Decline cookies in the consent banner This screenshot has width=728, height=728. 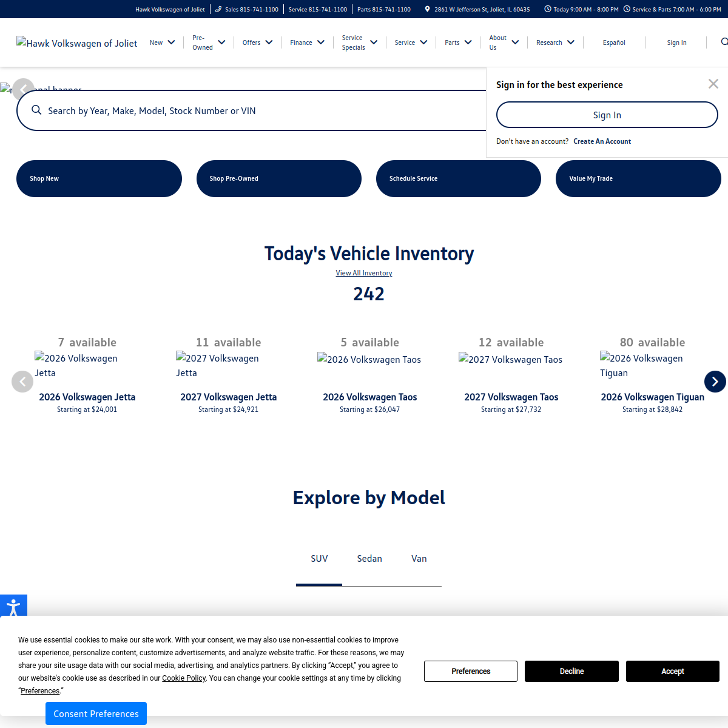point(571,671)
